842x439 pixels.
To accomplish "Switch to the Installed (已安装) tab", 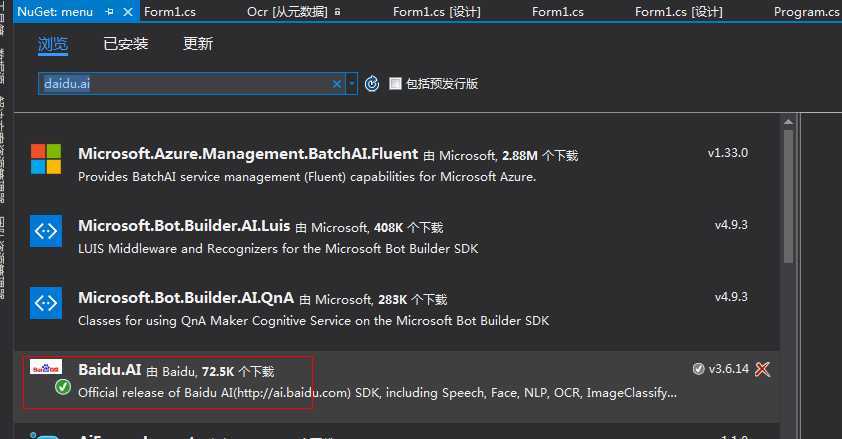I will [126, 43].
